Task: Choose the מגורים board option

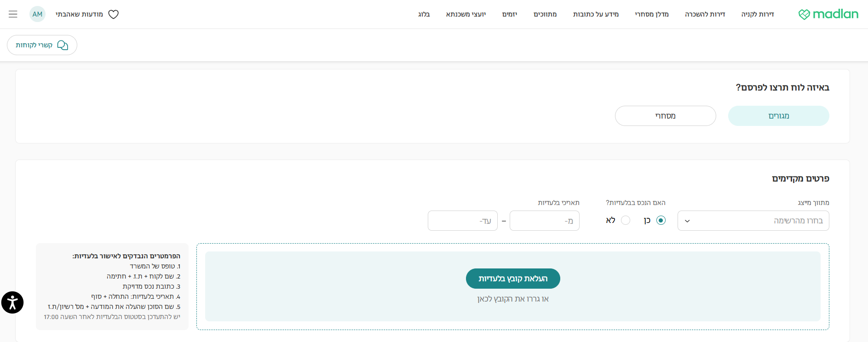Action: coord(778,116)
